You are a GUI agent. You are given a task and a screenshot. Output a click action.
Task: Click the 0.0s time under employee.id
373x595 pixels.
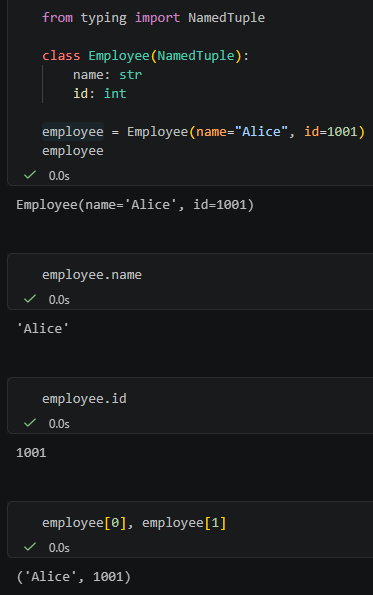pos(59,423)
